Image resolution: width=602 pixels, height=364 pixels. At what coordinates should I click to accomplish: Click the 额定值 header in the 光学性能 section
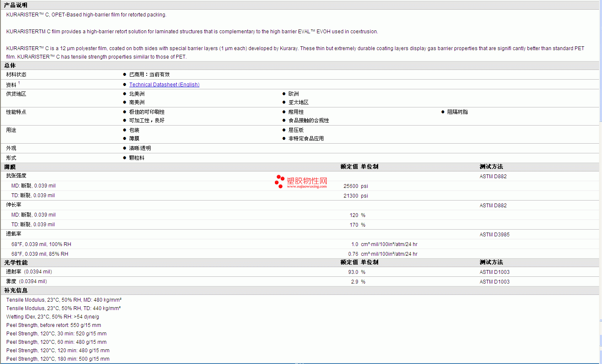click(x=349, y=262)
